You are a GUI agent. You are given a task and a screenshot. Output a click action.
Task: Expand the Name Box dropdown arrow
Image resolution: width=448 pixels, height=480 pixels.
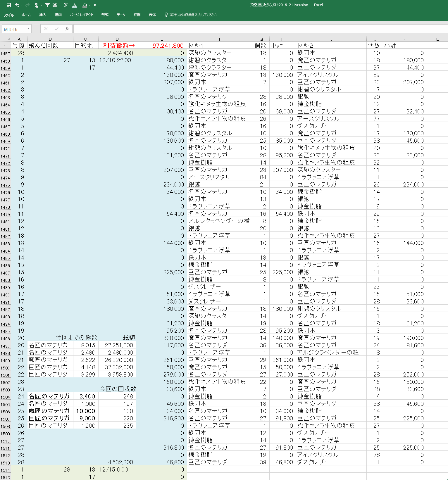28,29
